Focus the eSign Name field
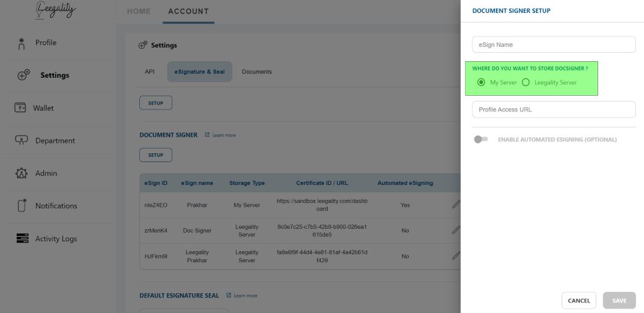 (x=554, y=45)
